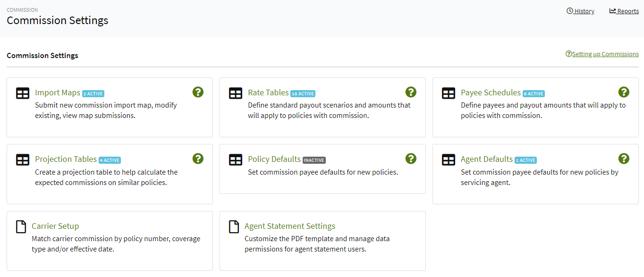Click the Payee Schedules table icon
This screenshot has width=644, height=277.
[449, 93]
